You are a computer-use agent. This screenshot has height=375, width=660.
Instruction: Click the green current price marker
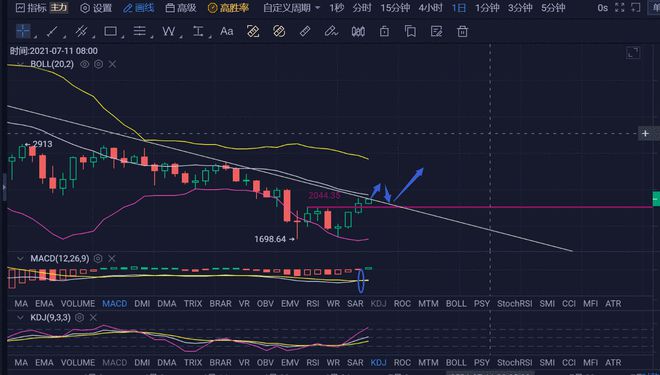[656, 199]
